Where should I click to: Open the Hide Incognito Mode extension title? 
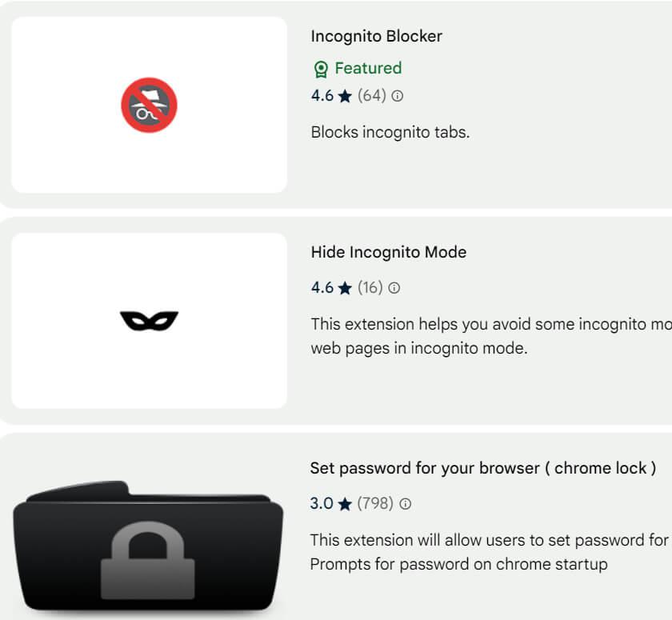388,252
